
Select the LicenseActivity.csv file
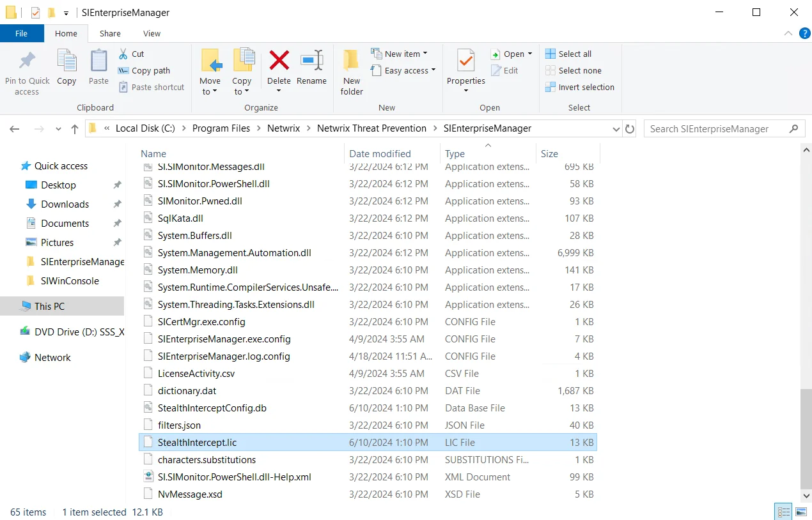[196, 373]
